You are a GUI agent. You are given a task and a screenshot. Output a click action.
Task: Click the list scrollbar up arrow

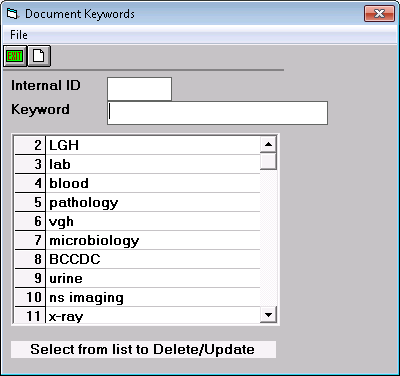[268, 145]
